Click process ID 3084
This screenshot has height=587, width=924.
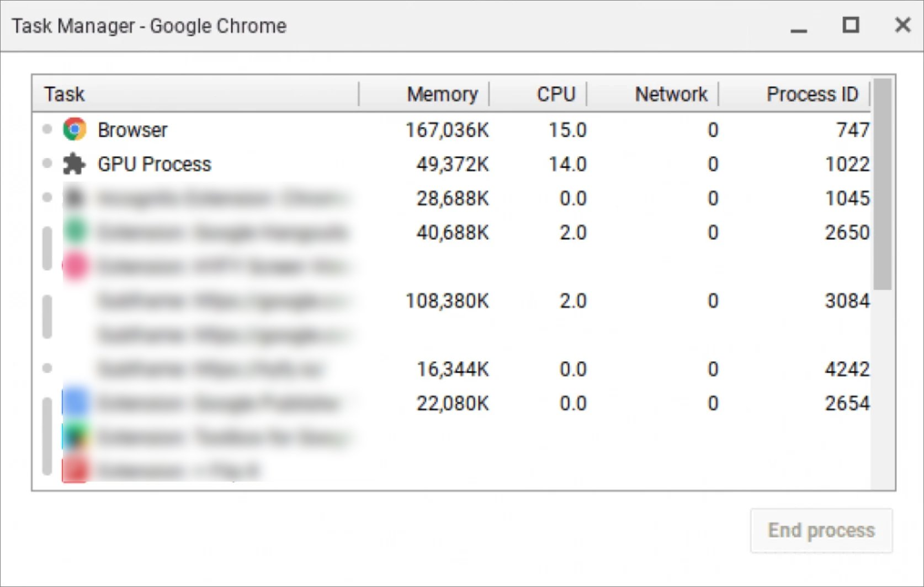pos(847,301)
